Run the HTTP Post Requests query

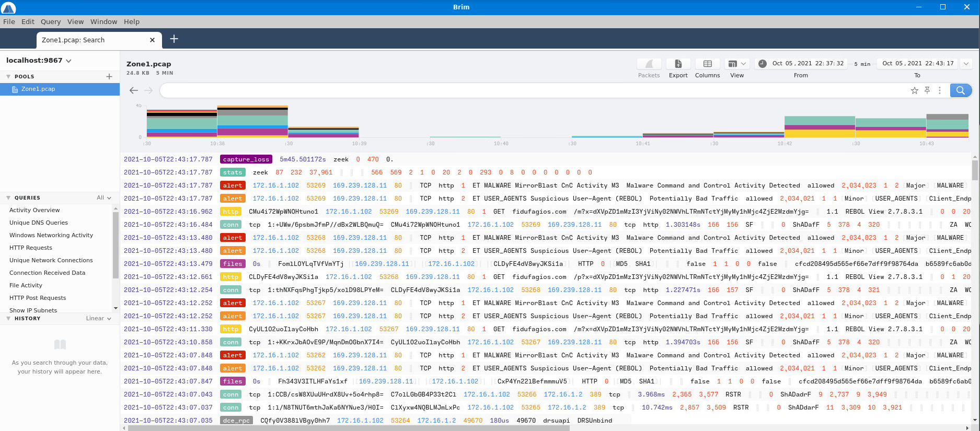click(38, 298)
